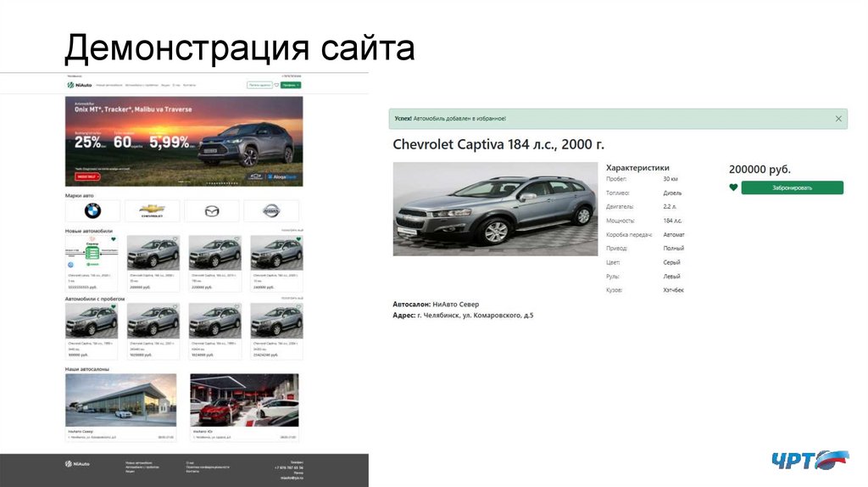This screenshot has height=487, width=868.
Task: Click the Наши автосалоны section heading
Action: [x=87, y=368]
